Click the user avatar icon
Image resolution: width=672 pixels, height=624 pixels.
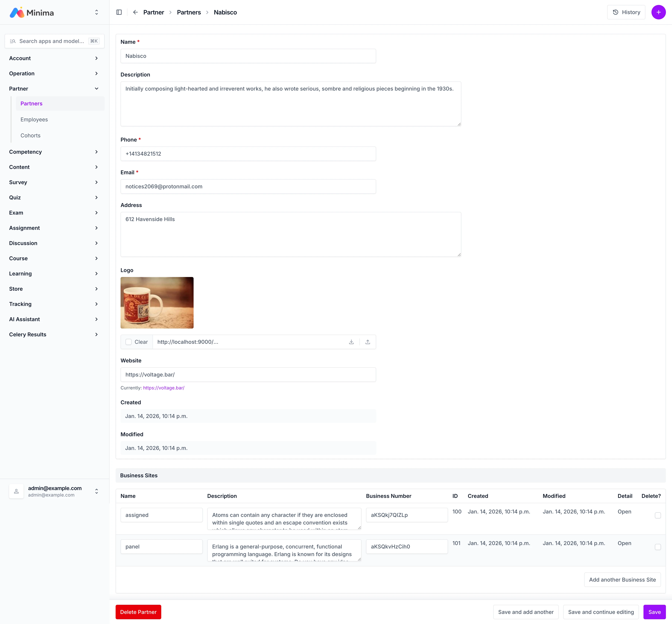[x=16, y=491]
